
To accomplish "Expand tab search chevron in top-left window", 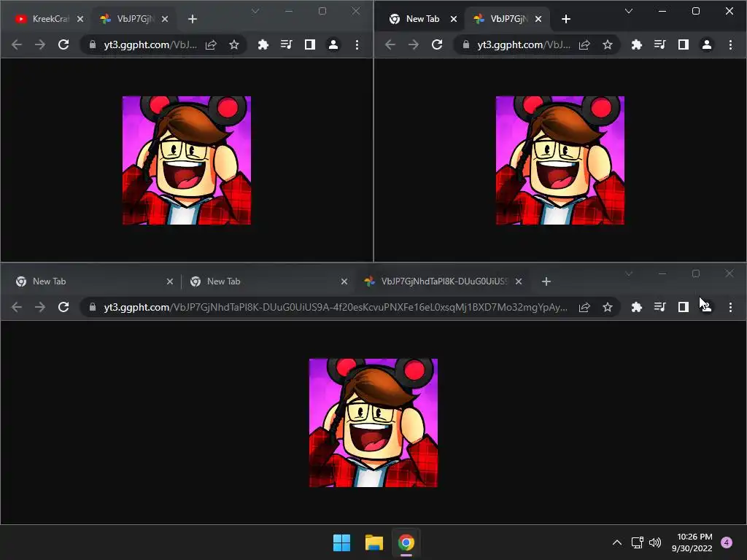I will click(255, 11).
